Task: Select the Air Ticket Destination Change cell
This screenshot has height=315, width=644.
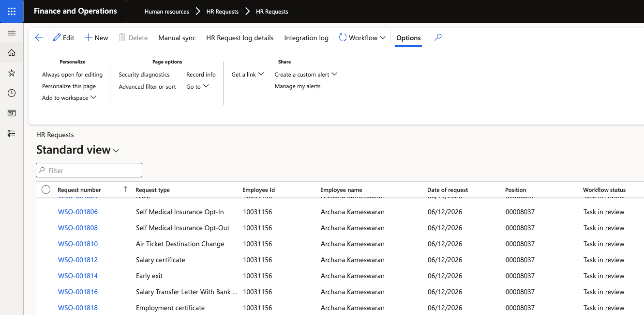Action: pos(180,244)
